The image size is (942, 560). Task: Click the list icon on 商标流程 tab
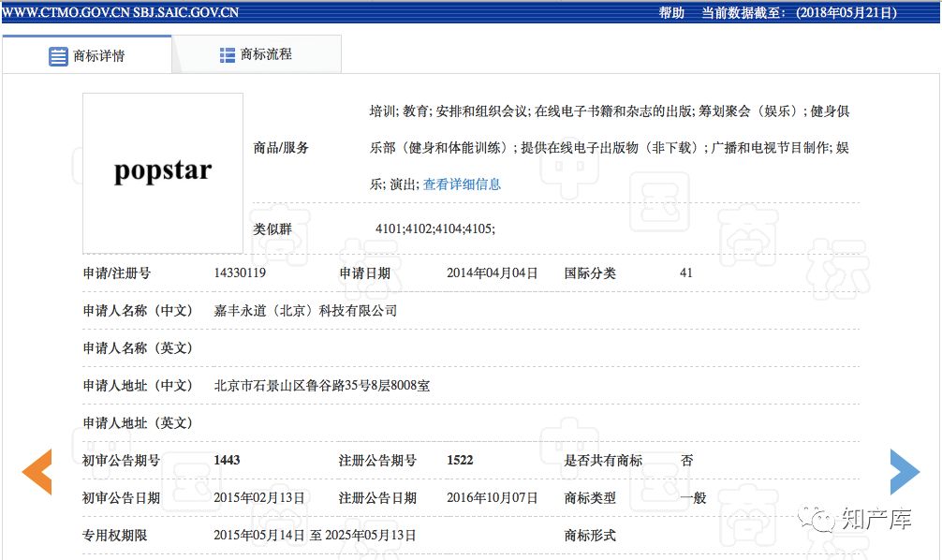tap(228, 55)
